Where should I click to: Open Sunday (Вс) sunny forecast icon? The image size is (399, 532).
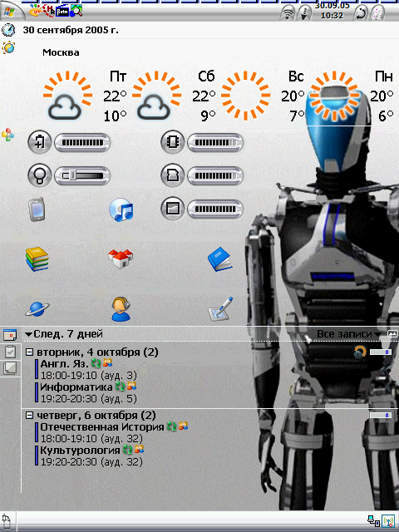tap(246, 96)
